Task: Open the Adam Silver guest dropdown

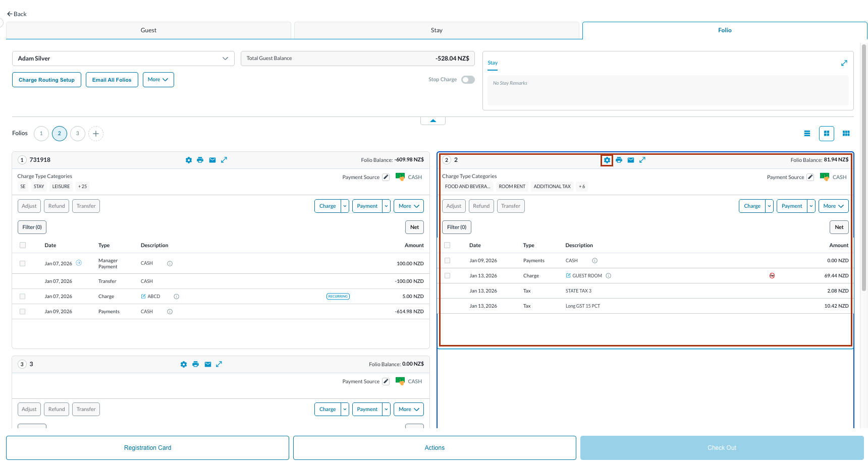Action: coord(123,59)
